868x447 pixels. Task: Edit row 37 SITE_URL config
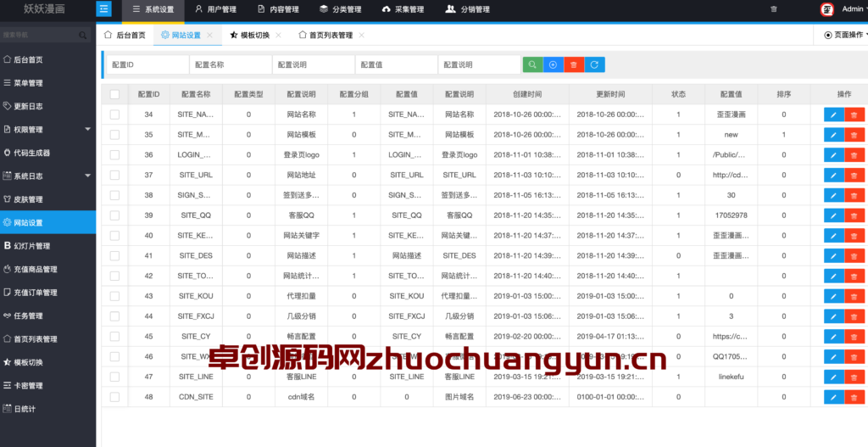[x=834, y=175]
